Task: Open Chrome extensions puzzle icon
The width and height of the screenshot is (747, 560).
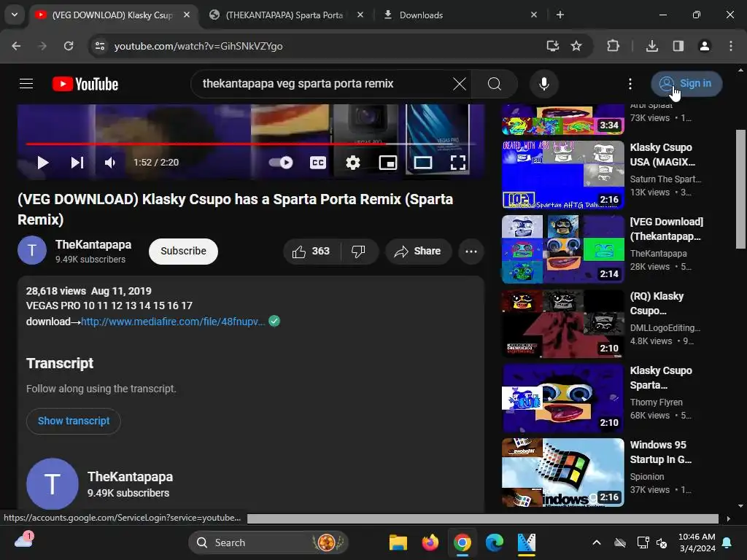Action: point(613,46)
